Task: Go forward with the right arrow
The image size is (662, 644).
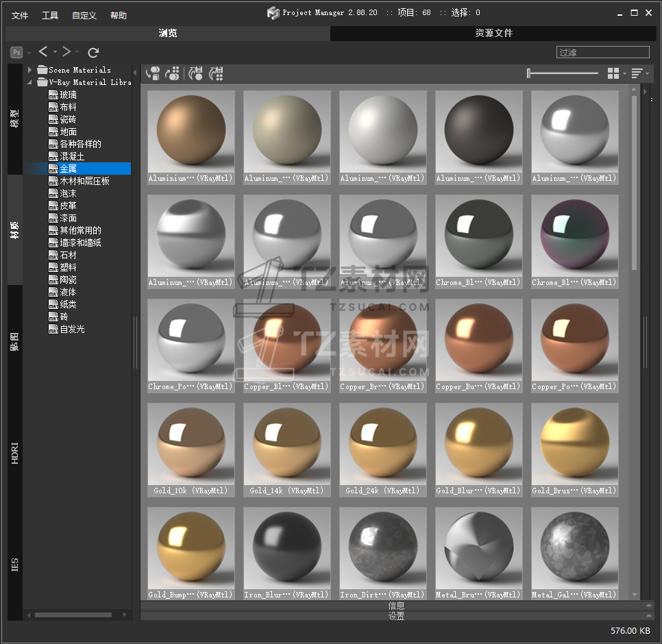Action: pyautogui.click(x=66, y=52)
